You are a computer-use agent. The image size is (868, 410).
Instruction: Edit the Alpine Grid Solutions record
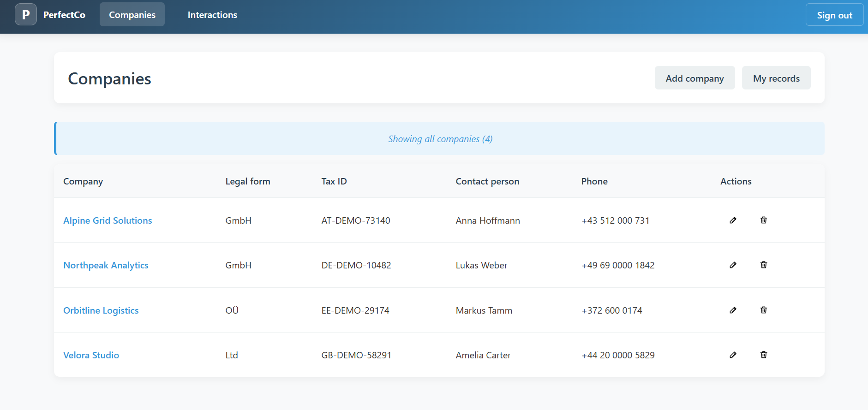coord(733,220)
